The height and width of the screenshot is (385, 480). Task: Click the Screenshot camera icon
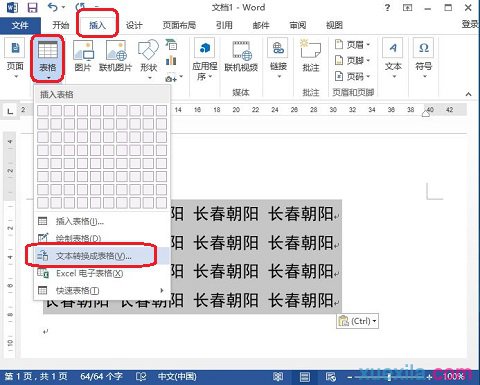[171, 78]
